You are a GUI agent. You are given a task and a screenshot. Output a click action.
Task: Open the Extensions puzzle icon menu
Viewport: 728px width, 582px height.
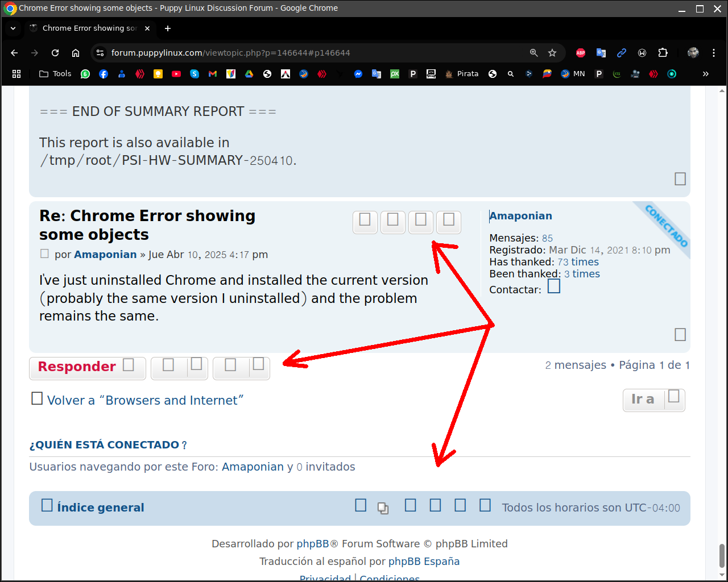(x=663, y=53)
